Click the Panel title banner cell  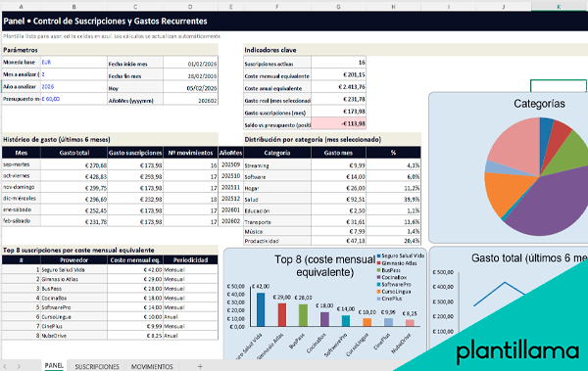click(295, 21)
